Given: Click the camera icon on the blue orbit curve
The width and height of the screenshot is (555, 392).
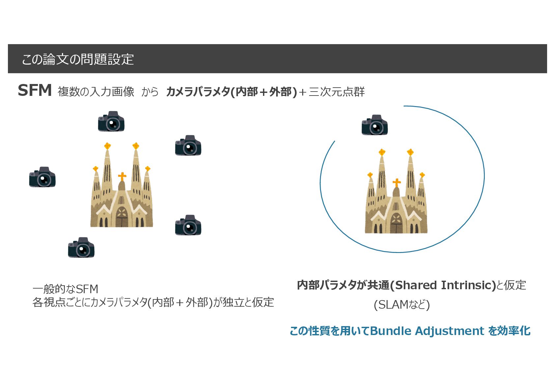Looking at the screenshot, I should tap(375, 125).
